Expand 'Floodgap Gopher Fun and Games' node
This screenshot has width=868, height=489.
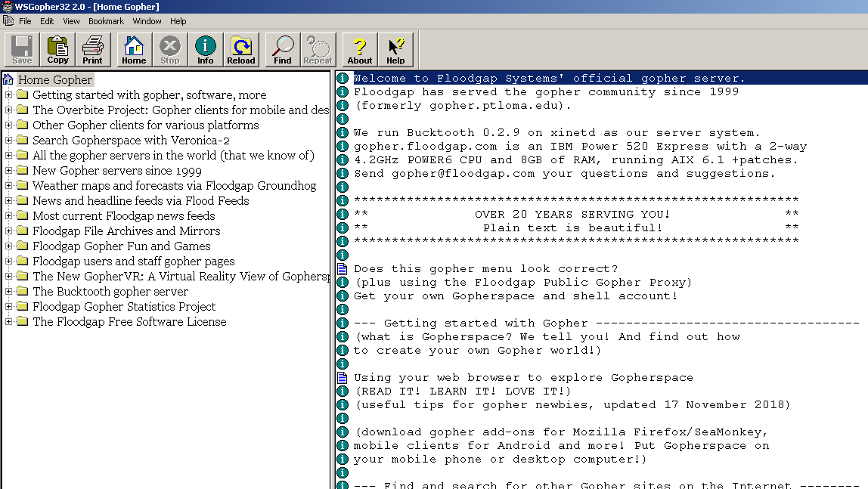(x=9, y=246)
